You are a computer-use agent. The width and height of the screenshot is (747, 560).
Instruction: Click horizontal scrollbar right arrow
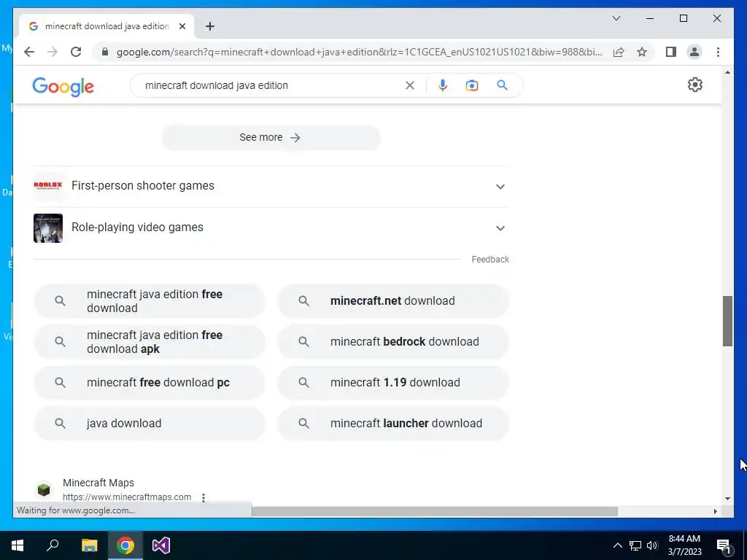point(715,511)
